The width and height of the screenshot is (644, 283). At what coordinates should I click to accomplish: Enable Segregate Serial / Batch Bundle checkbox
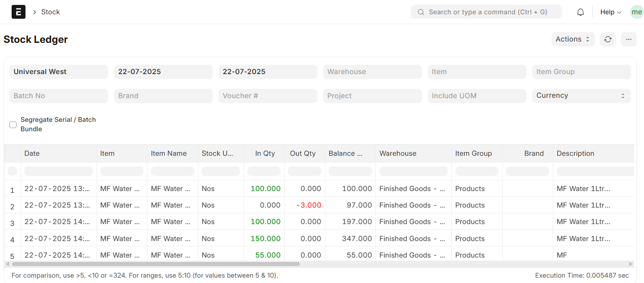pyautogui.click(x=13, y=125)
